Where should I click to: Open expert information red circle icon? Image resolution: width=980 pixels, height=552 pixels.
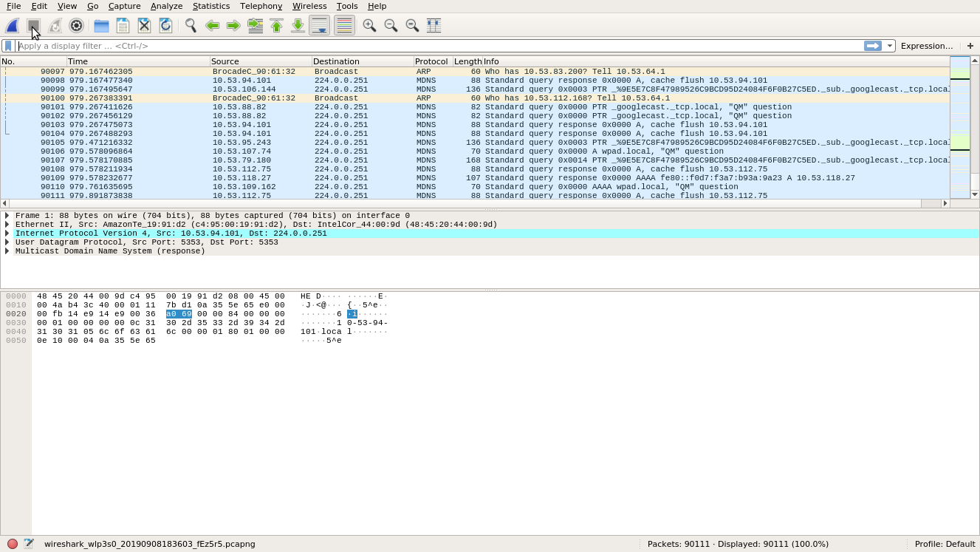[13, 544]
